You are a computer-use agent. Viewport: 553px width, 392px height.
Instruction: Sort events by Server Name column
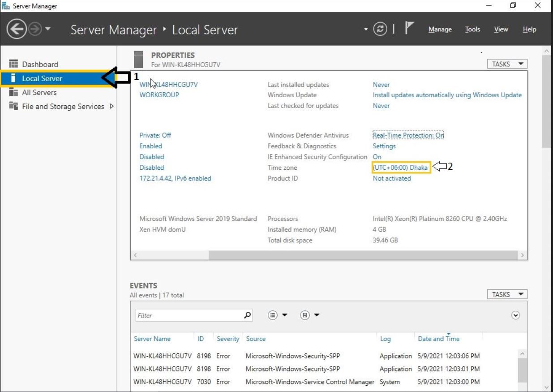point(152,339)
